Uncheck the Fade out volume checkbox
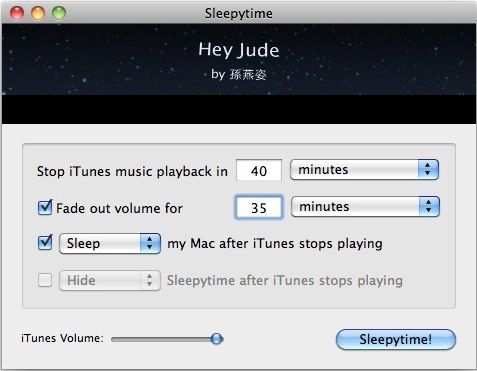 click(45, 207)
